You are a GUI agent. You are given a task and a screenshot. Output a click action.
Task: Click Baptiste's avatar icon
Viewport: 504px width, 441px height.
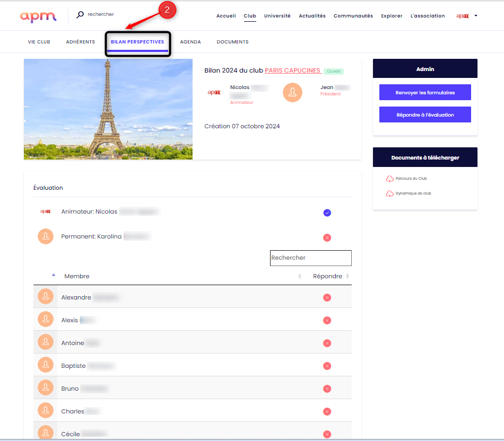coord(46,365)
